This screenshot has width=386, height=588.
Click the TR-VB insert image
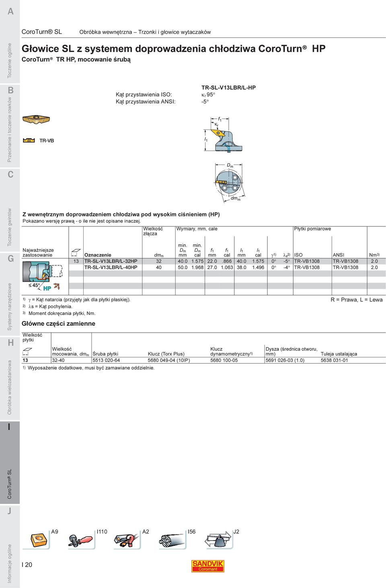tap(36, 119)
